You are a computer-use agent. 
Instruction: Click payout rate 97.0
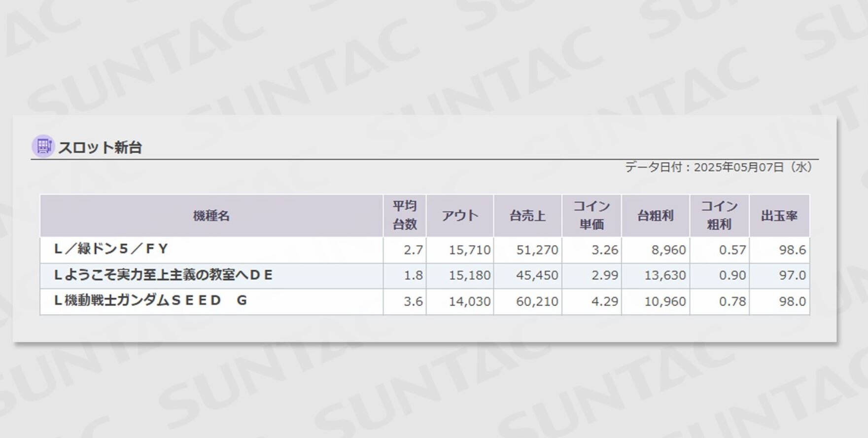793,275
